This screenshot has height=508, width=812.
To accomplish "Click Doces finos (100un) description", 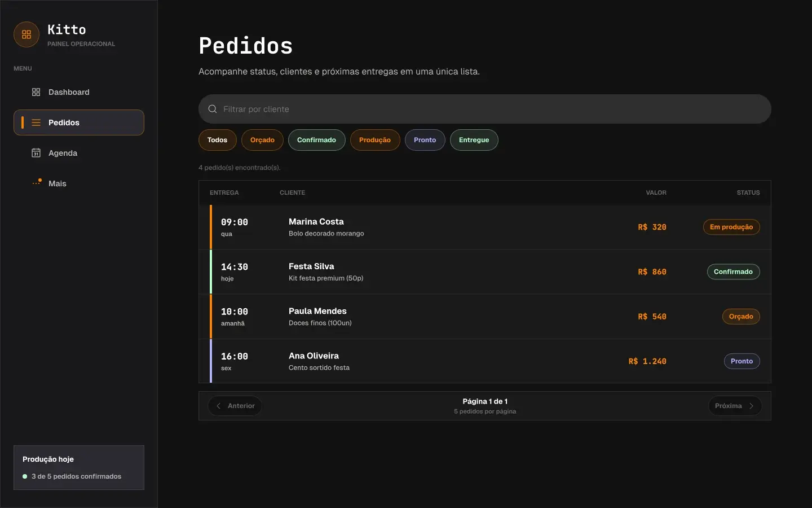I will tap(320, 323).
